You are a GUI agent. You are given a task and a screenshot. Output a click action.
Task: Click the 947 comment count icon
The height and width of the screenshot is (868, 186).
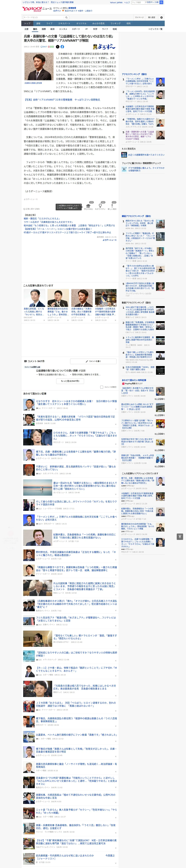pos(44,47)
